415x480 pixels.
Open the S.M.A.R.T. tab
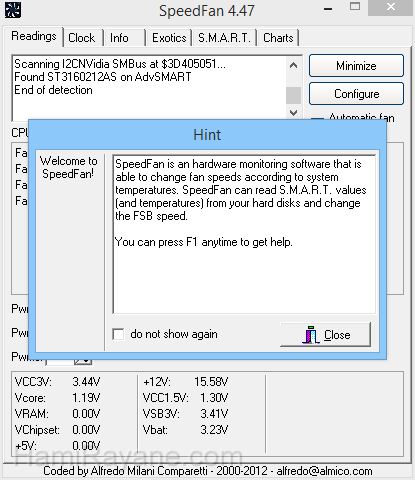tap(224, 38)
